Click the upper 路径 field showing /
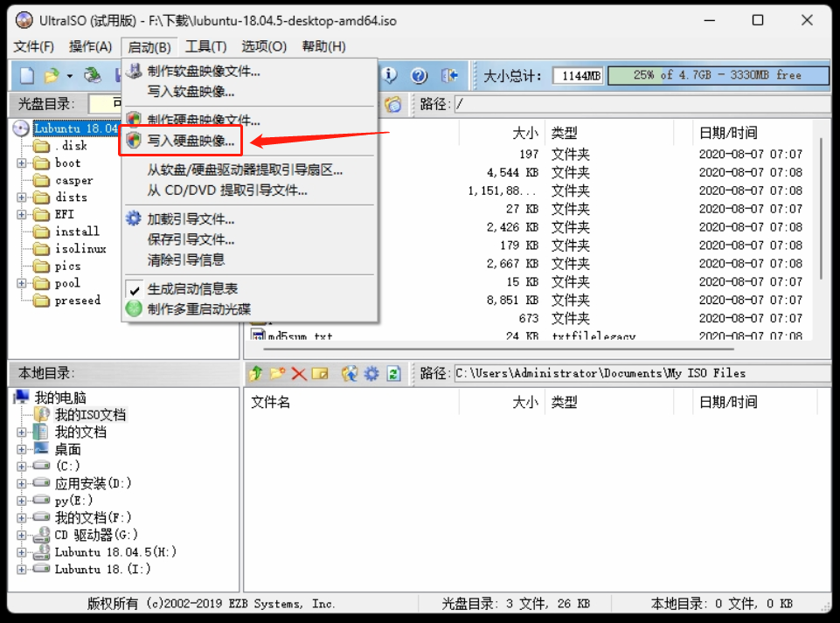 point(642,104)
